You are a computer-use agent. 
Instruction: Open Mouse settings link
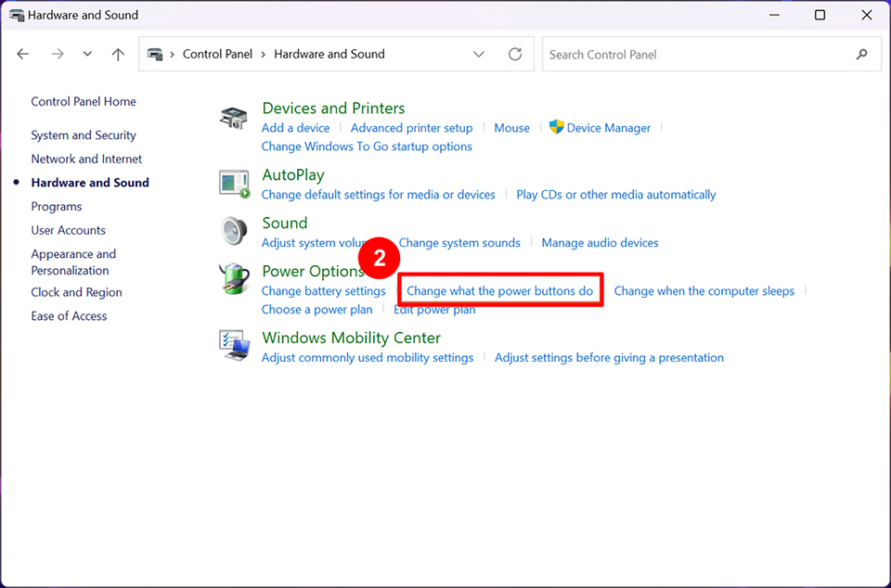(x=511, y=128)
